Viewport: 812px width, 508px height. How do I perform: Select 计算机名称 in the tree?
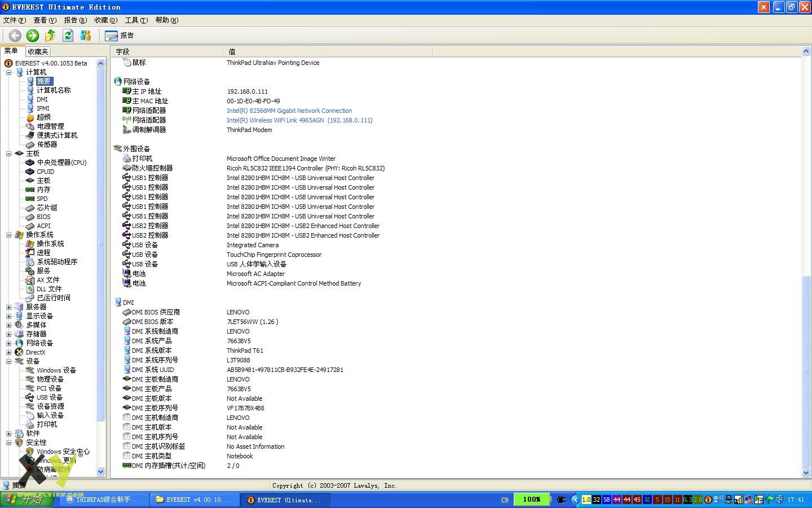[x=54, y=90]
